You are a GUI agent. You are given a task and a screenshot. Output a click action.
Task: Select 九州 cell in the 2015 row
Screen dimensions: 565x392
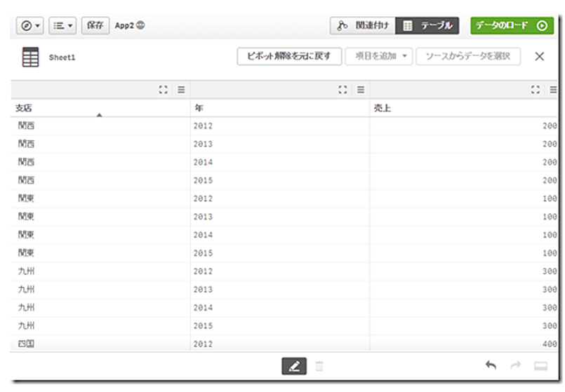(x=100, y=326)
